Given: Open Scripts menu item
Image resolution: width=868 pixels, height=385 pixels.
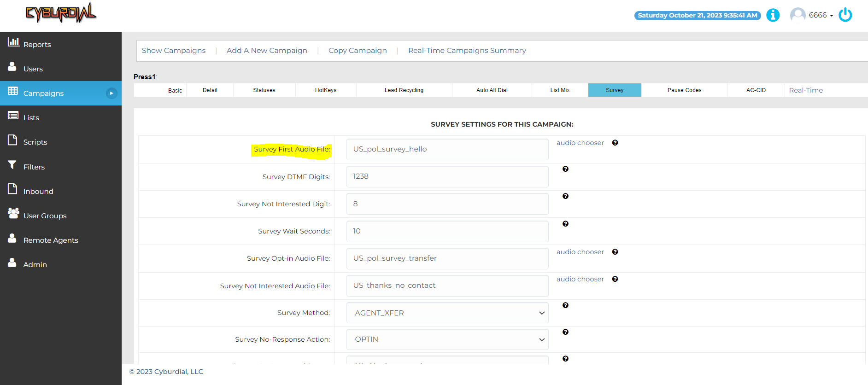Looking at the screenshot, I should 61,142.
